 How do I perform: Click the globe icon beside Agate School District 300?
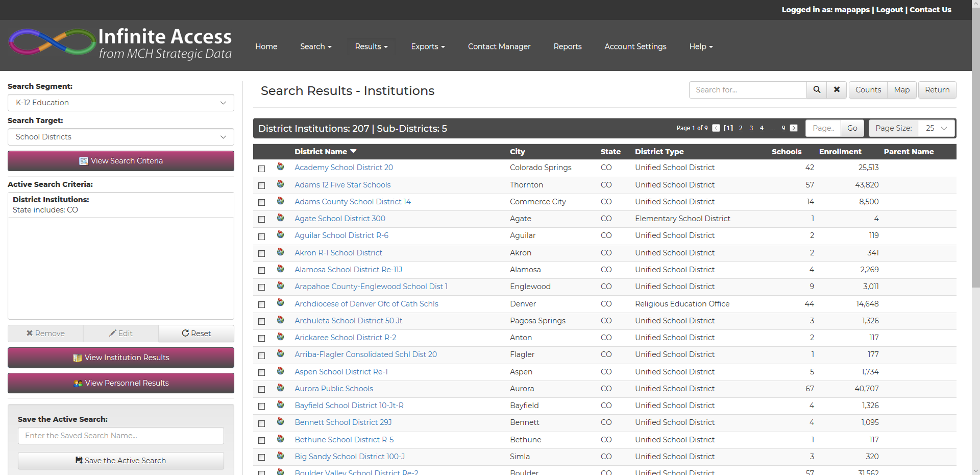(x=281, y=218)
